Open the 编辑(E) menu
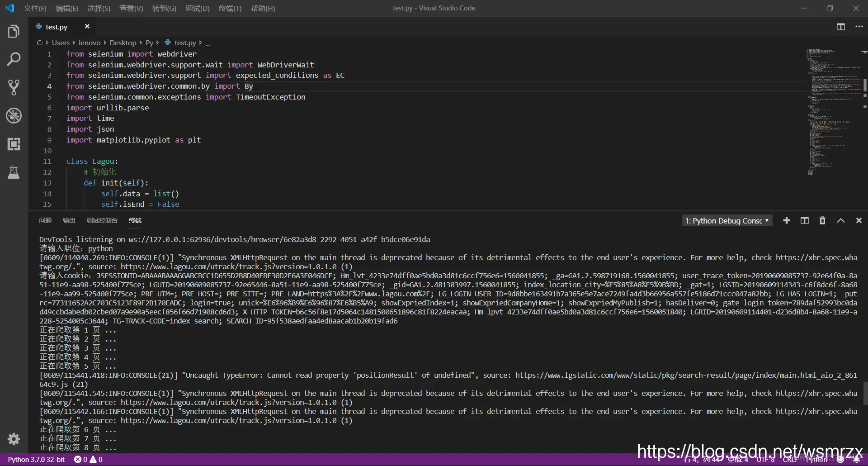The height and width of the screenshot is (466, 868). click(67, 8)
